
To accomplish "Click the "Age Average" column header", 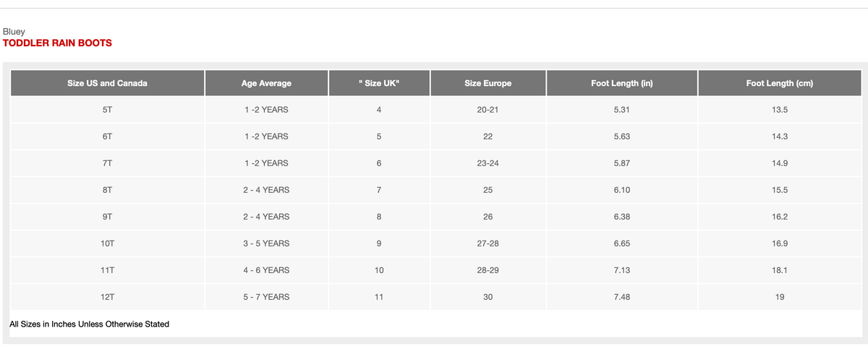I will tap(266, 83).
